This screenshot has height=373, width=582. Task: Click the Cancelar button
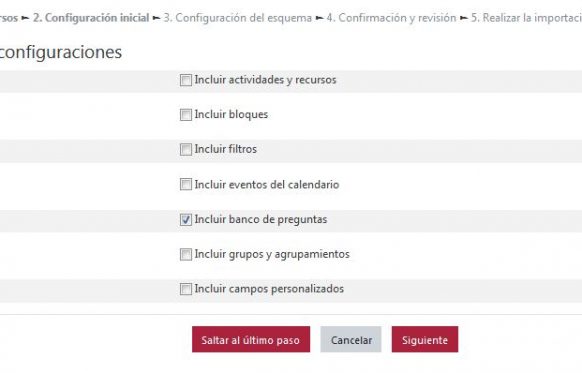coord(351,340)
